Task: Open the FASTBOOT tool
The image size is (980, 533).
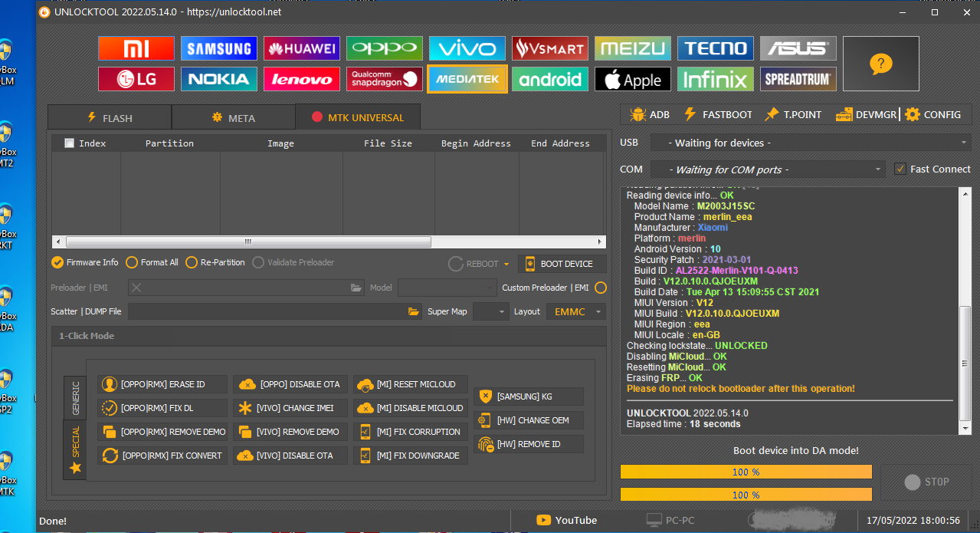Action: coord(718,114)
